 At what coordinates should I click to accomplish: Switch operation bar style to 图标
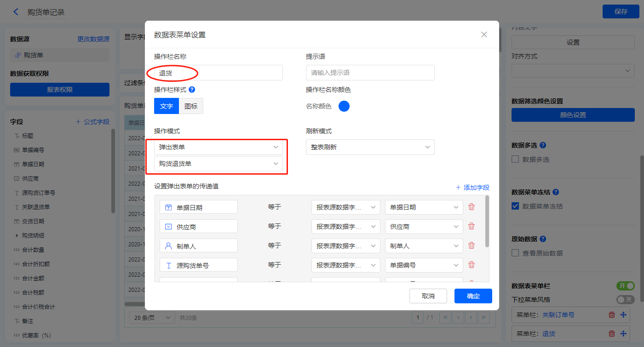click(x=191, y=106)
